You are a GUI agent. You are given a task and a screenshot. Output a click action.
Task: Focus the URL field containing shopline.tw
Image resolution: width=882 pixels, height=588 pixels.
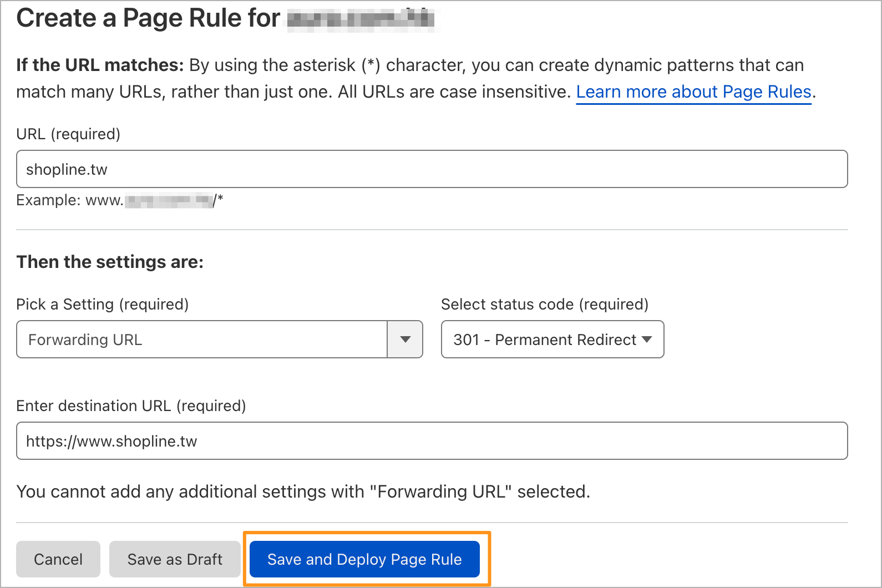(432, 169)
